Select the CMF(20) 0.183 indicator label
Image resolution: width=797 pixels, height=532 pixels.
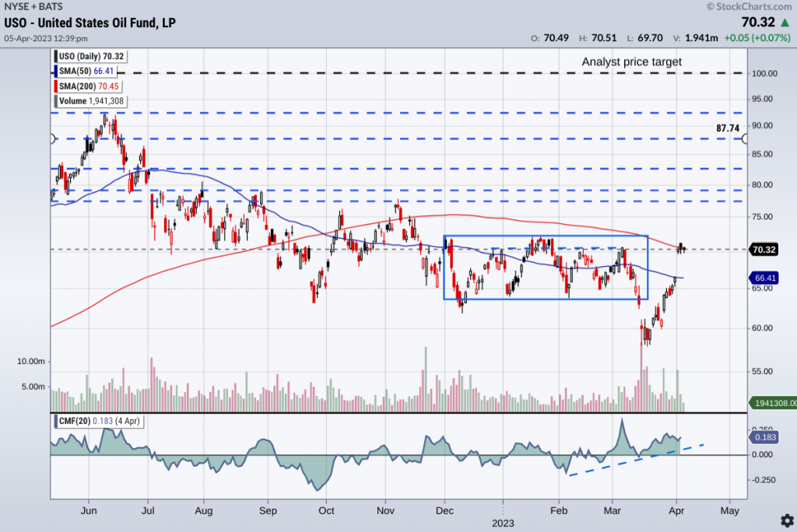[x=99, y=421]
